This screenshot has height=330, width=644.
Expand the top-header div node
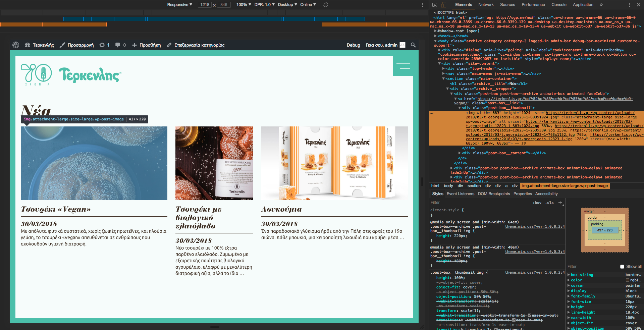point(444,68)
